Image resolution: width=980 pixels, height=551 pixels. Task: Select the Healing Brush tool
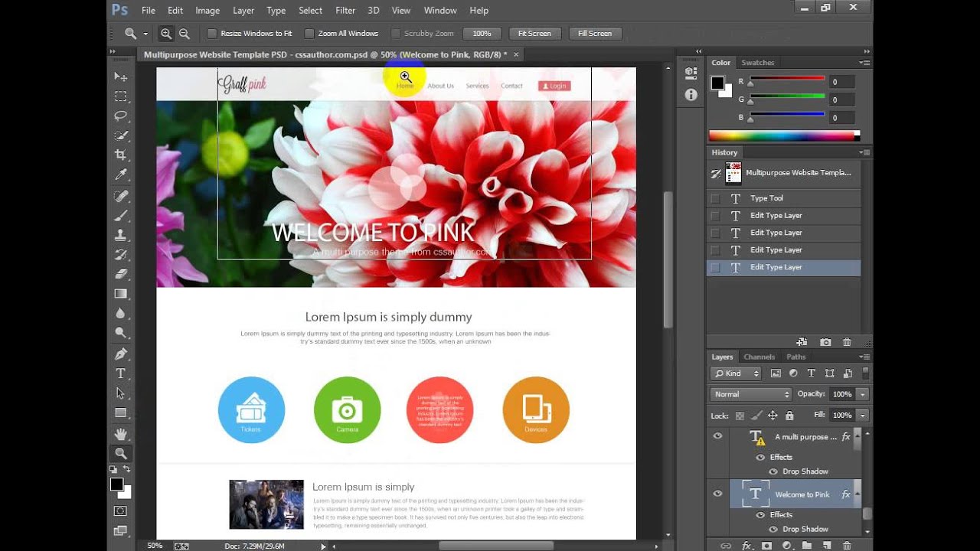tap(121, 196)
